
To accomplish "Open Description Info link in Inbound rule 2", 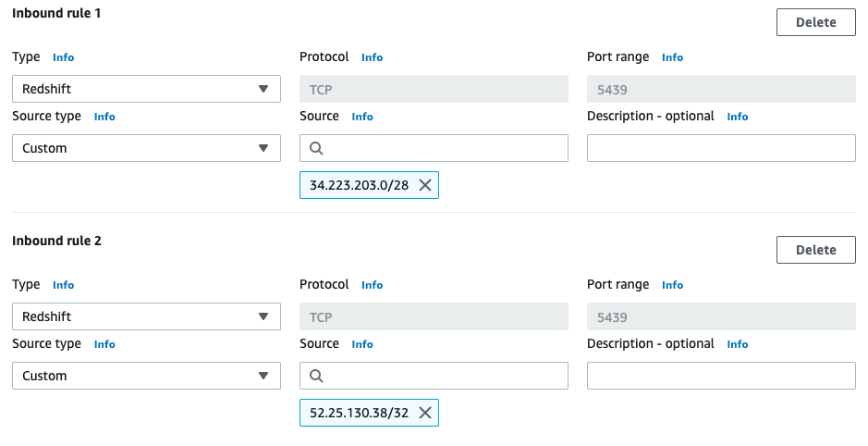I will point(737,344).
